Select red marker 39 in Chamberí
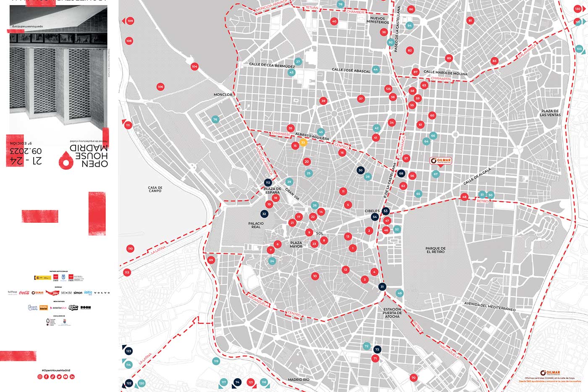The width and height of the screenshot is (588, 392). point(323,101)
